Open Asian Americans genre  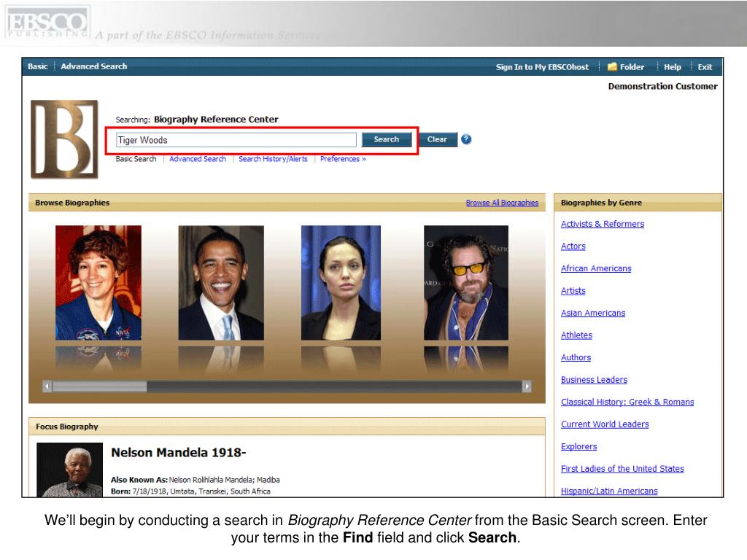[x=593, y=313]
